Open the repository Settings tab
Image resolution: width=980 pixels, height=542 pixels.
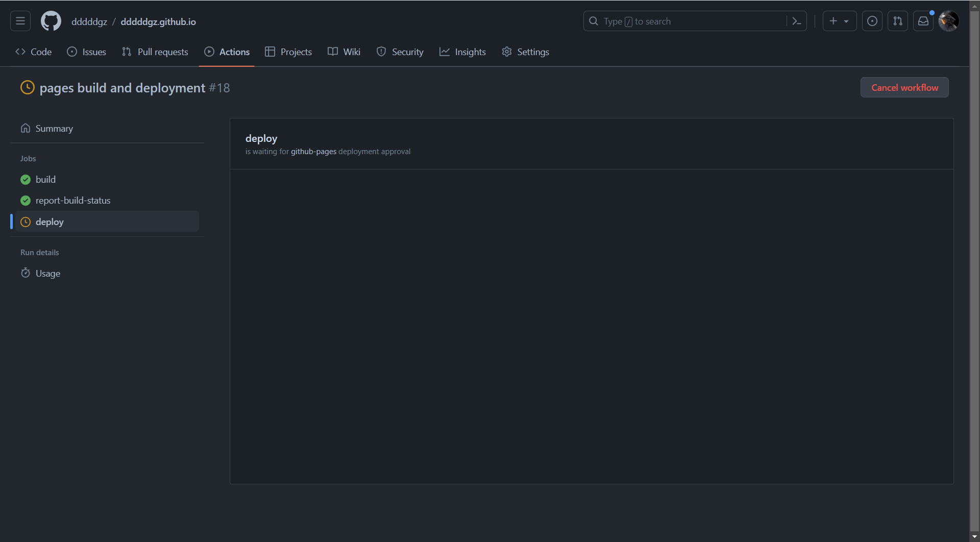coord(526,52)
